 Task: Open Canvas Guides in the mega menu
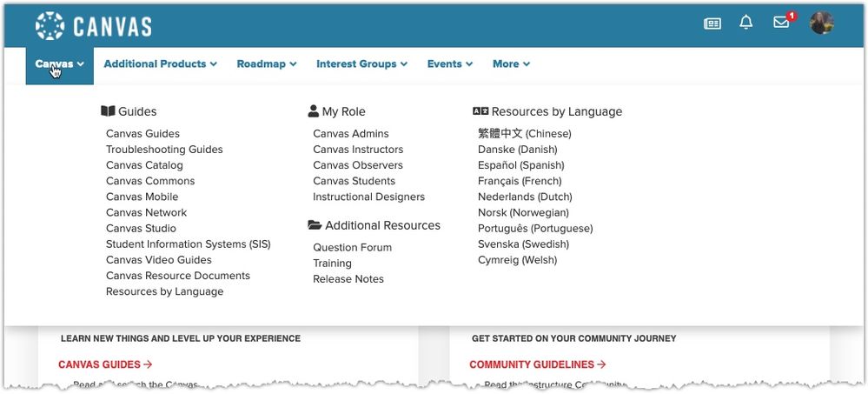[x=142, y=134]
